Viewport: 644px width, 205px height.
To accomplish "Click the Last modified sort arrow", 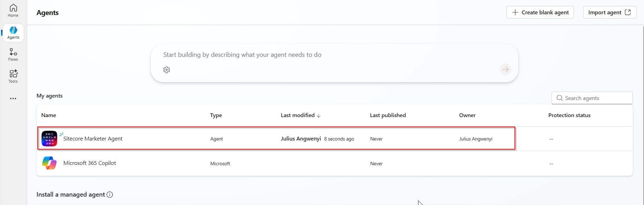I will 318,116.
